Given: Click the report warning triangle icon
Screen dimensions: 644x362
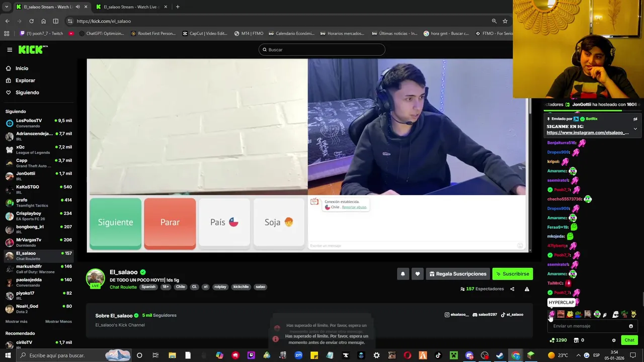Looking at the screenshot, I should click(x=527, y=289).
